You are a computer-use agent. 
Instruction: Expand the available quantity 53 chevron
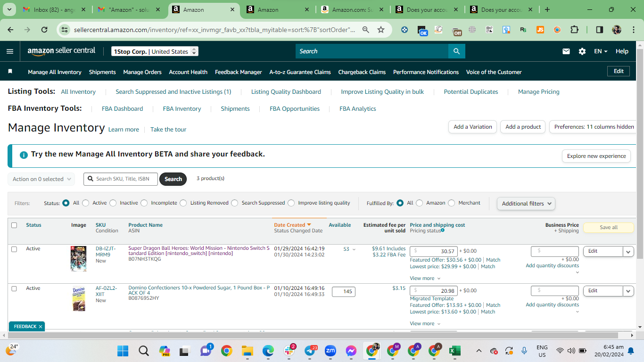click(x=354, y=249)
